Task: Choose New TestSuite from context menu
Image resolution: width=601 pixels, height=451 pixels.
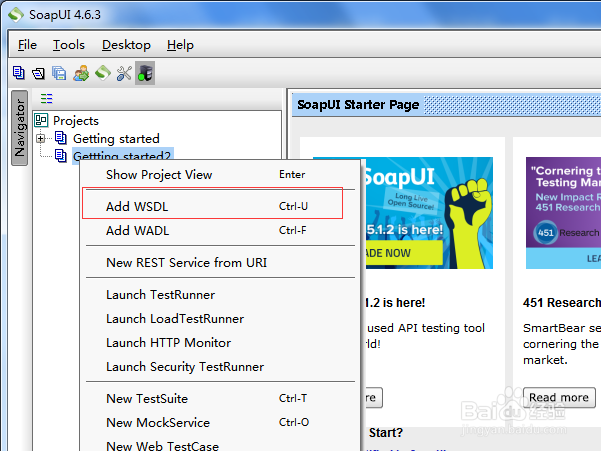Action: (x=220, y=399)
